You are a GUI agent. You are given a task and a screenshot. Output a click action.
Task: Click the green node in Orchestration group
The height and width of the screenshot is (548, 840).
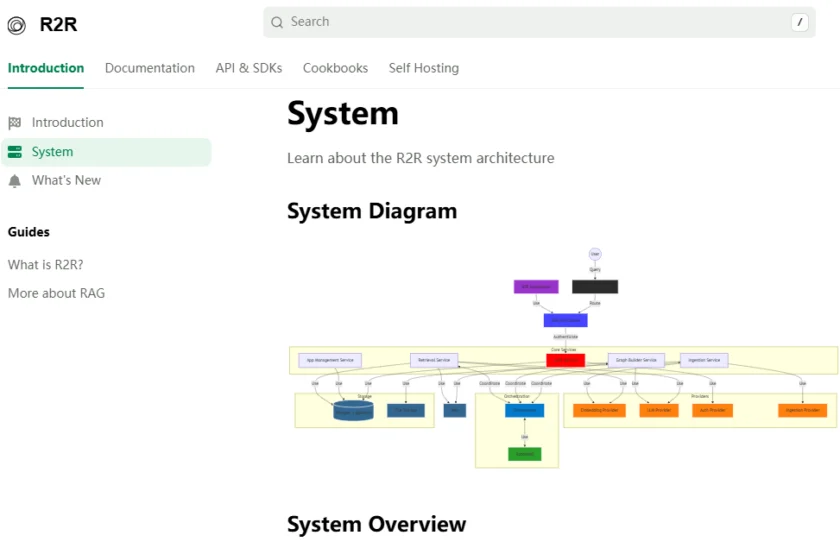pyautogui.click(x=524, y=454)
